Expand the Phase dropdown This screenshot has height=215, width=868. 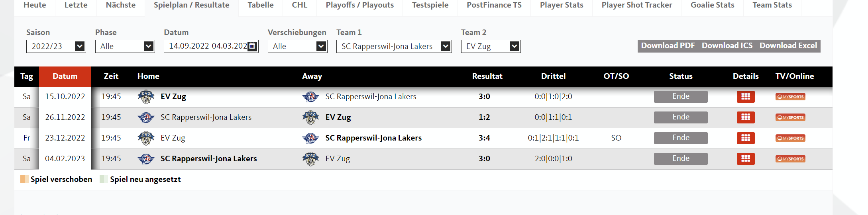[x=125, y=46]
